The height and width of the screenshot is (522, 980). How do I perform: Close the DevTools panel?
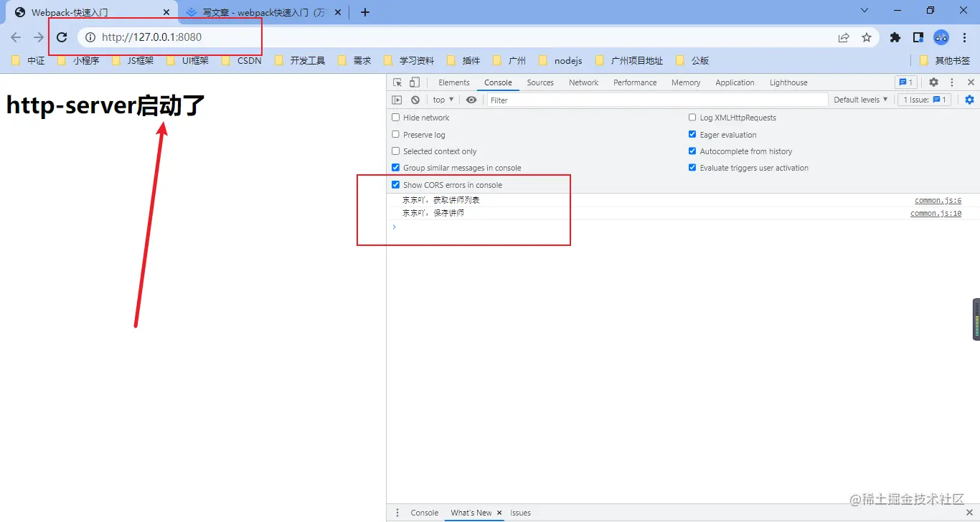[x=971, y=82]
